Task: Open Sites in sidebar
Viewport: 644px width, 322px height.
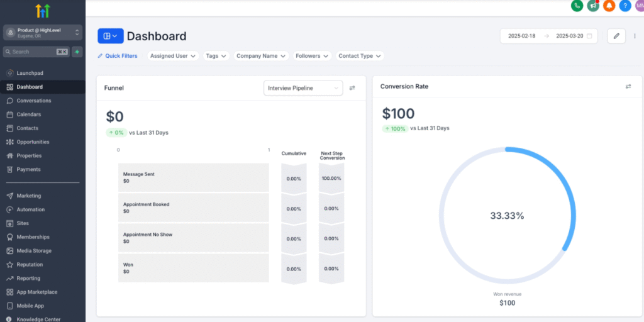Action: [43, 223]
